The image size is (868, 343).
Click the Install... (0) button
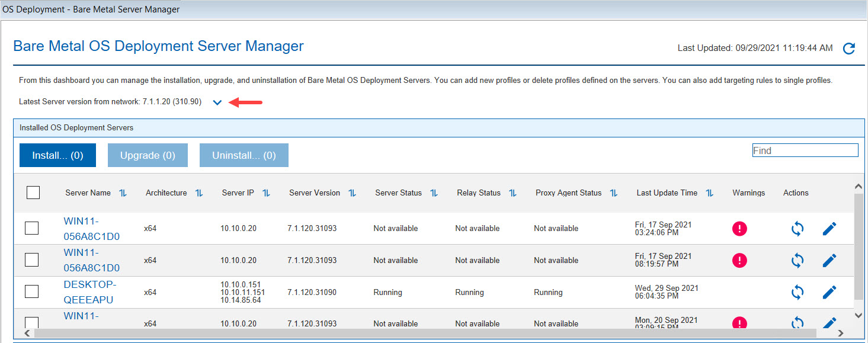click(57, 155)
